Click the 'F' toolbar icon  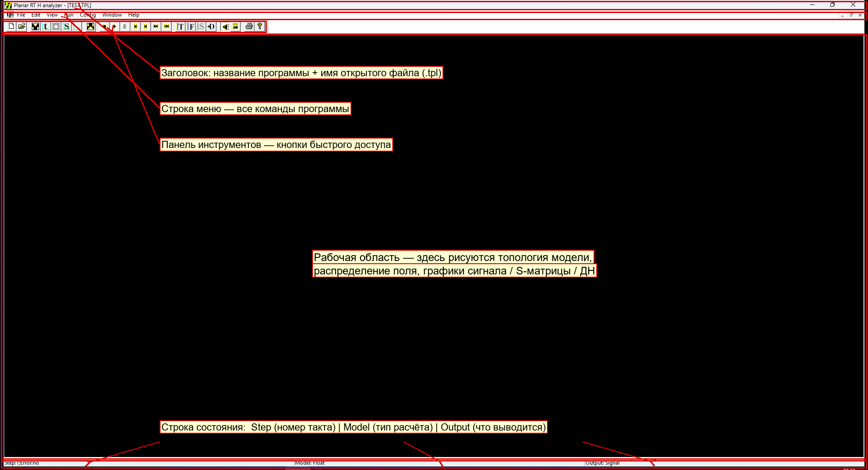[191, 26]
